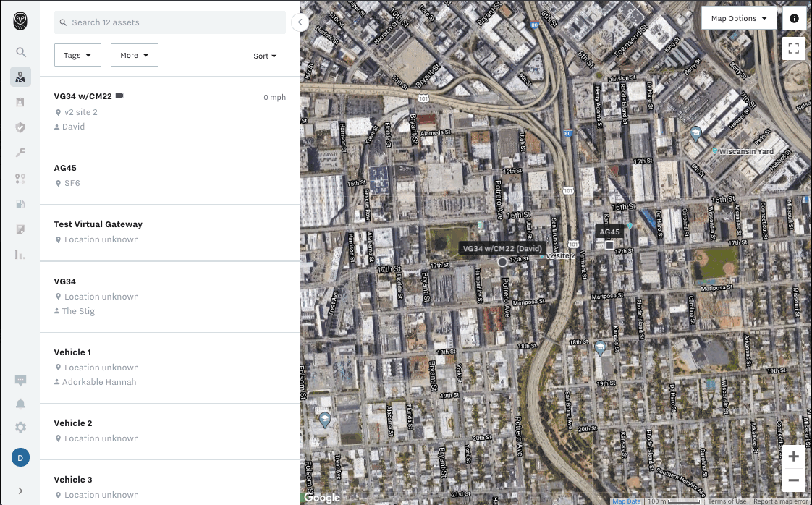Click the Search 12 assets field
812x505 pixels.
170,22
